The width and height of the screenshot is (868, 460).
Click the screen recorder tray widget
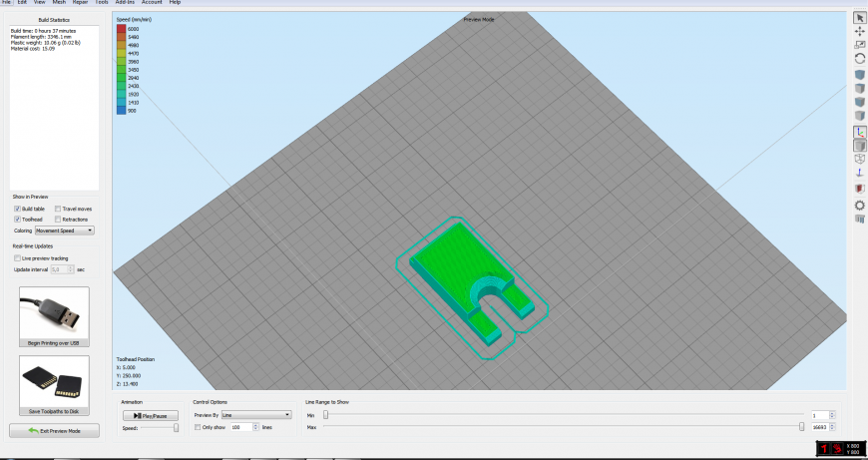click(x=840, y=448)
